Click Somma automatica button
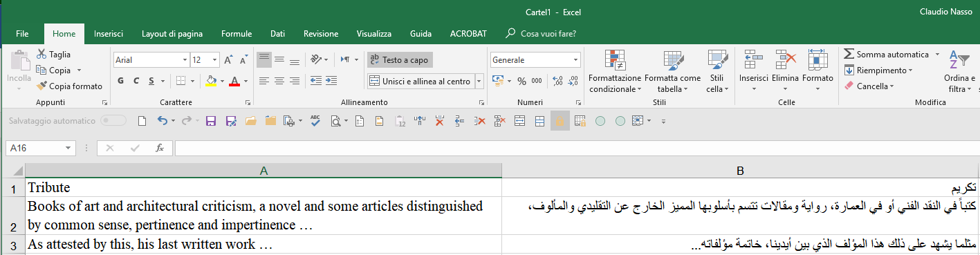The width and height of the screenshot is (980, 255). (887, 54)
